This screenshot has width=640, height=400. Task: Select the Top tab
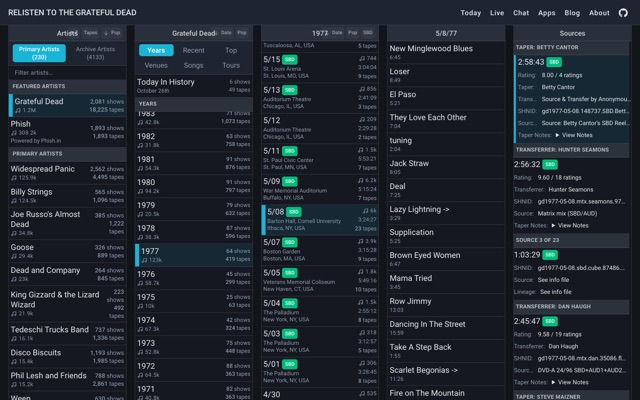pos(231,50)
